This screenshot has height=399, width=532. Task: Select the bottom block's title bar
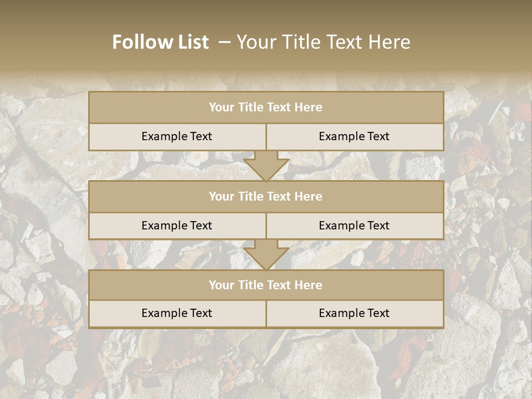point(267,285)
